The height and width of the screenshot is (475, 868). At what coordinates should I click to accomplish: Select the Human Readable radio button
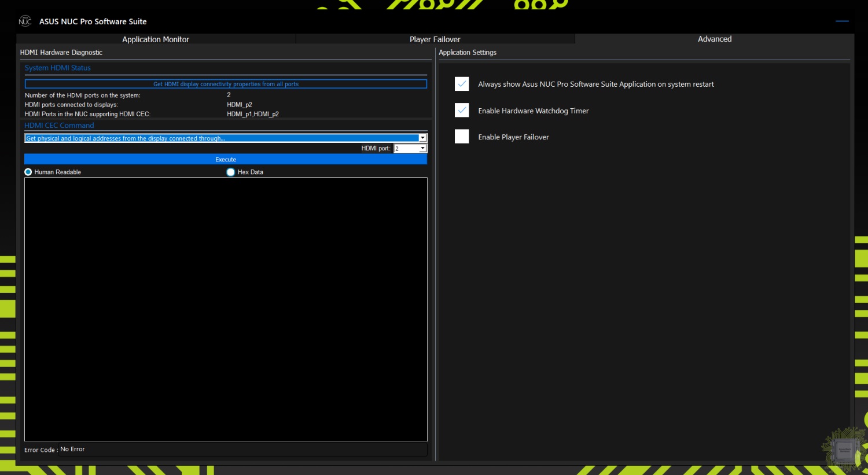point(28,172)
